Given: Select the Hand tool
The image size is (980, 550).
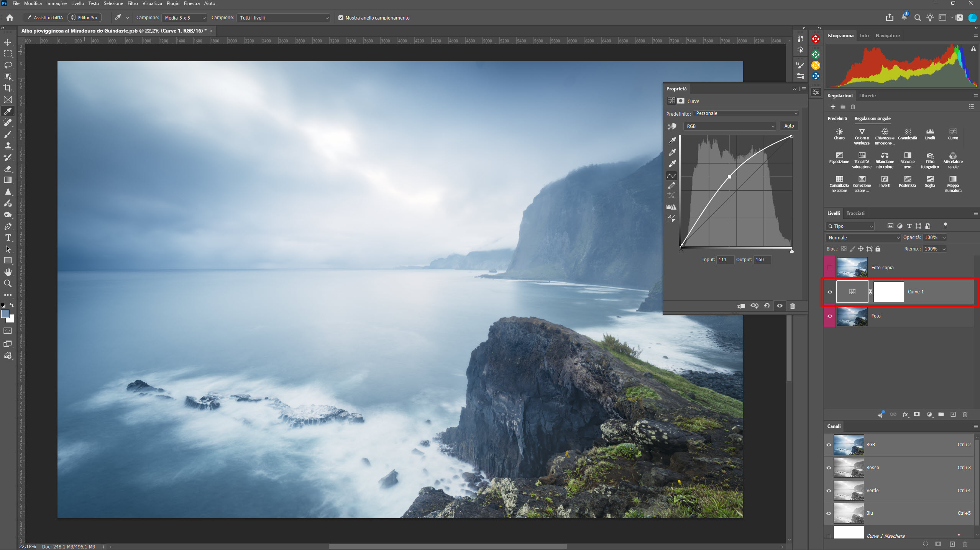Looking at the screenshot, I should coord(8,272).
